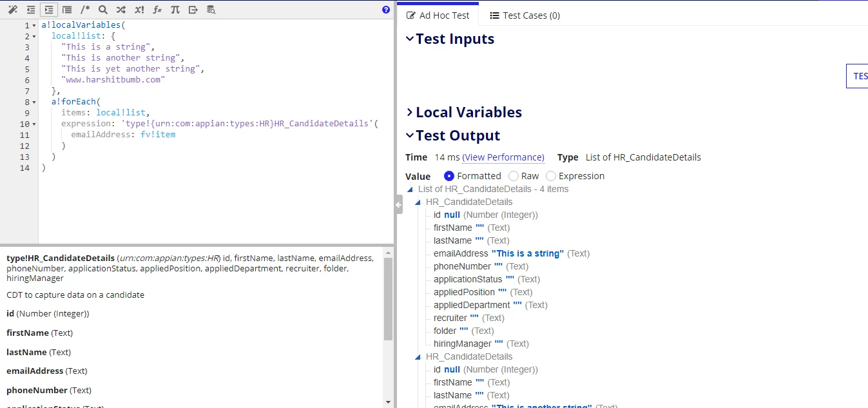Expand the Local Variables section
The height and width of the screenshot is (408, 868).
click(410, 112)
